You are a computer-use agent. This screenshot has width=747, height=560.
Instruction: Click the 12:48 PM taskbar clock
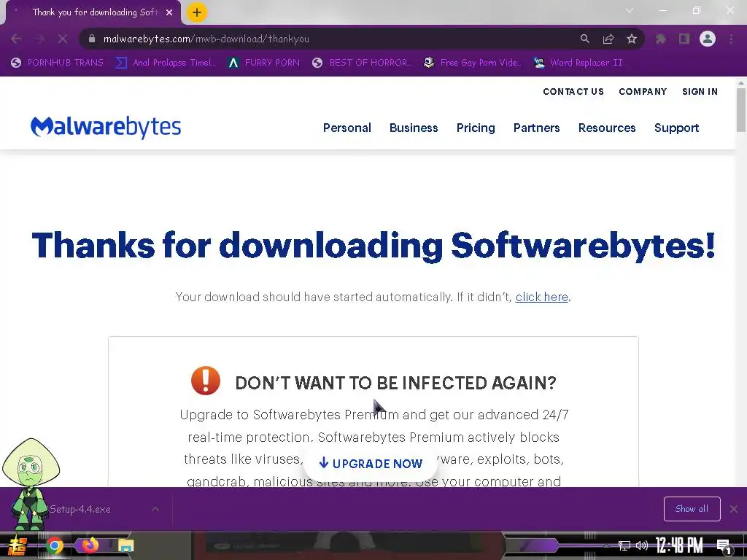tap(679, 545)
